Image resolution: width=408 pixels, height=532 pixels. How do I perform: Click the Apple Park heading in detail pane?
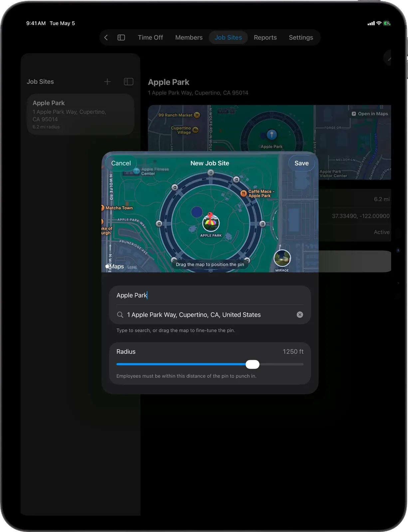[168, 82]
